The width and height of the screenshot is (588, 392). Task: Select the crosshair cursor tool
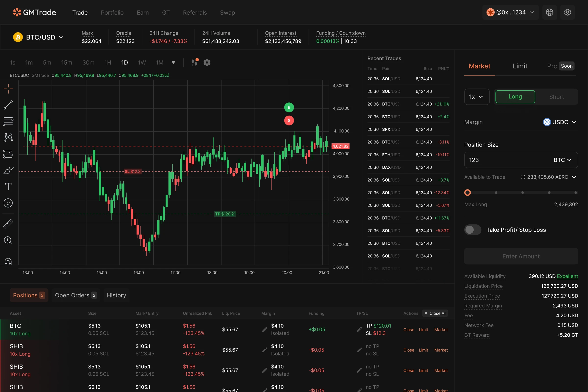point(8,89)
